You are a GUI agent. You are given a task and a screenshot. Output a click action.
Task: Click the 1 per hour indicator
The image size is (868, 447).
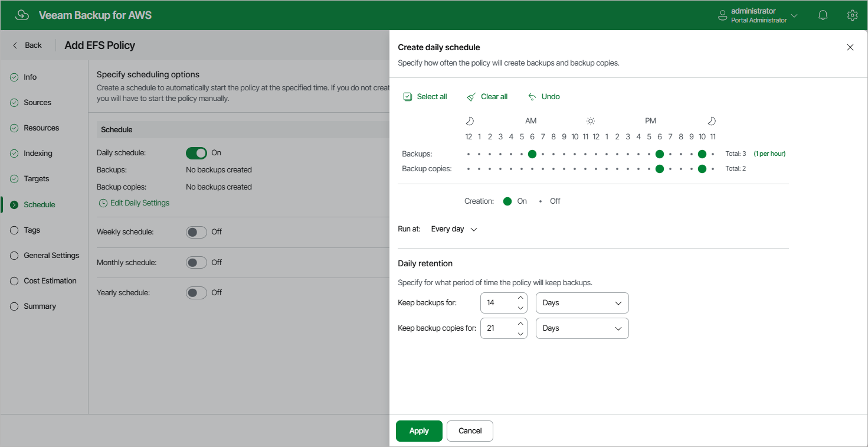[769, 154]
